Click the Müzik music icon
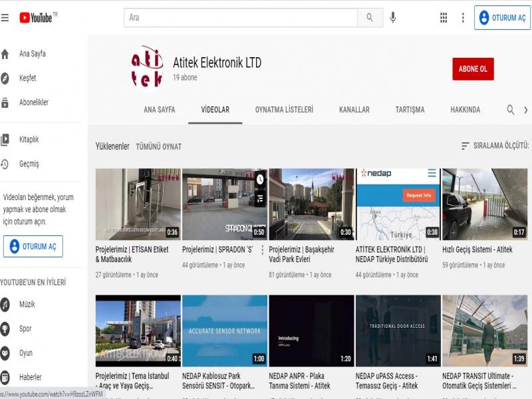This screenshot has width=532, height=399. click(5, 305)
